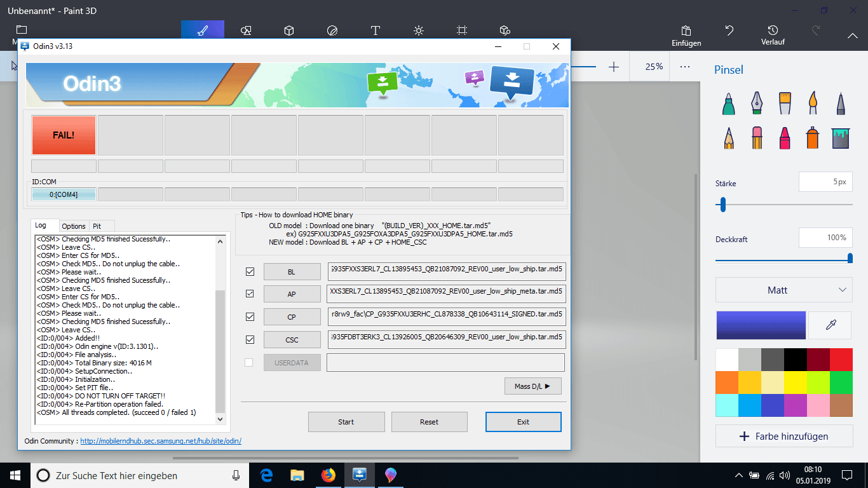Pick the red color swatch
Image resolution: width=868 pixels, height=488 pixels.
841,359
